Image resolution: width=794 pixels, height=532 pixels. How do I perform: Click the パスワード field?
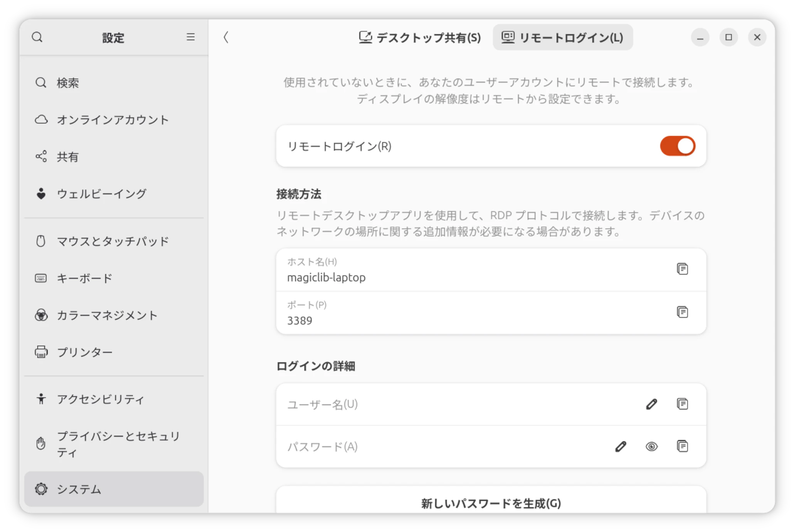491,446
